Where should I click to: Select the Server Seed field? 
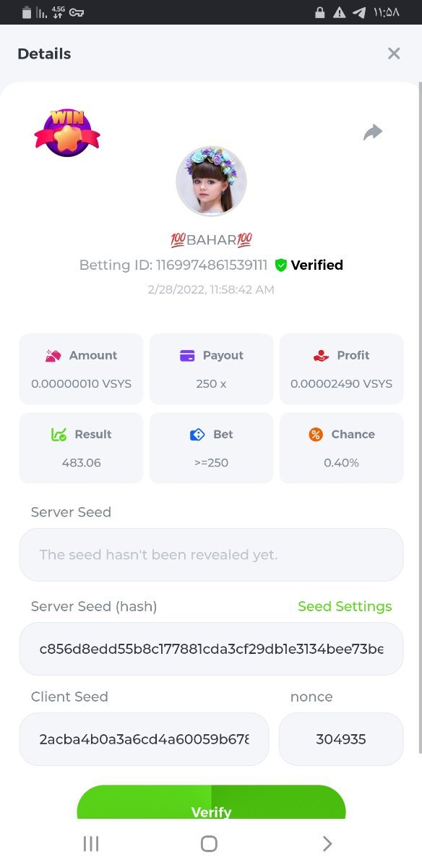[x=211, y=555]
